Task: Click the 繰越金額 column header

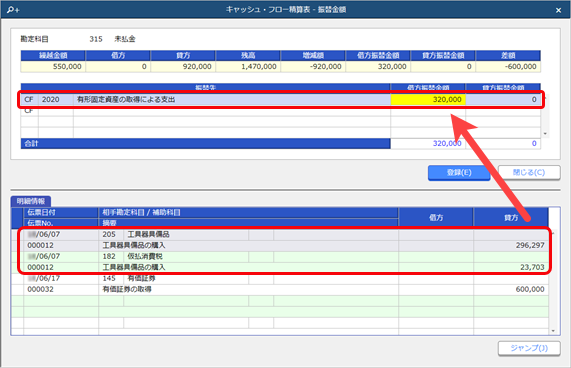Action: pos(53,56)
